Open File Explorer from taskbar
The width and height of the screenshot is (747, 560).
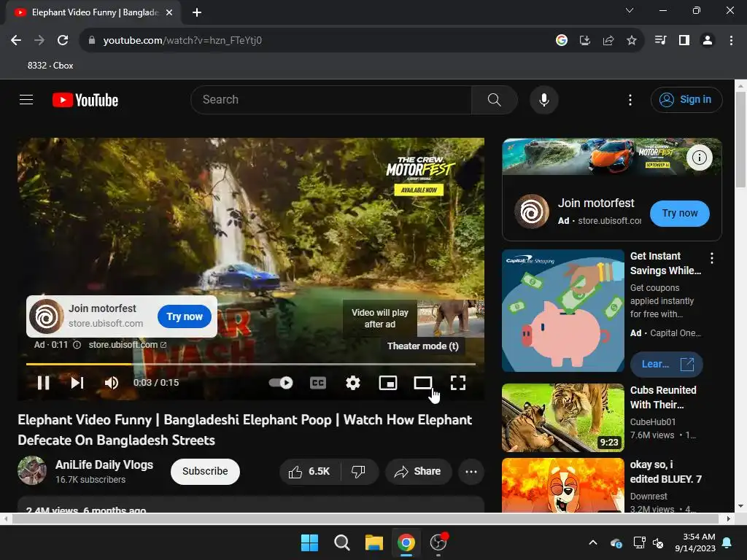pos(374,542)
